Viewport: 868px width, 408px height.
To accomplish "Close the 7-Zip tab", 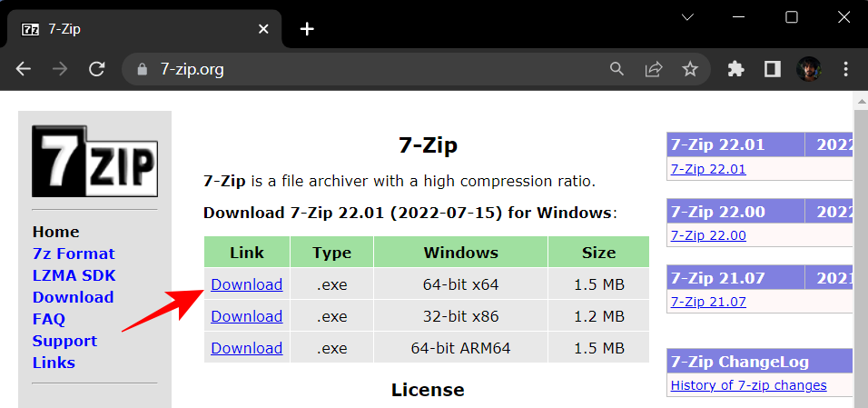I will (x=264, y=28).
